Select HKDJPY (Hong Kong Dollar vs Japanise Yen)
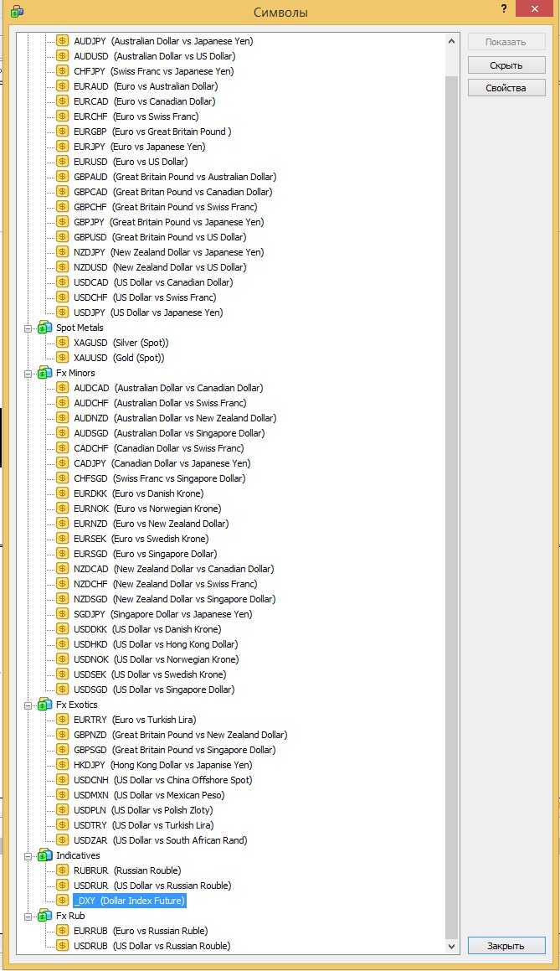The height and width of the screenshot is (971, 560). (162, 765)
